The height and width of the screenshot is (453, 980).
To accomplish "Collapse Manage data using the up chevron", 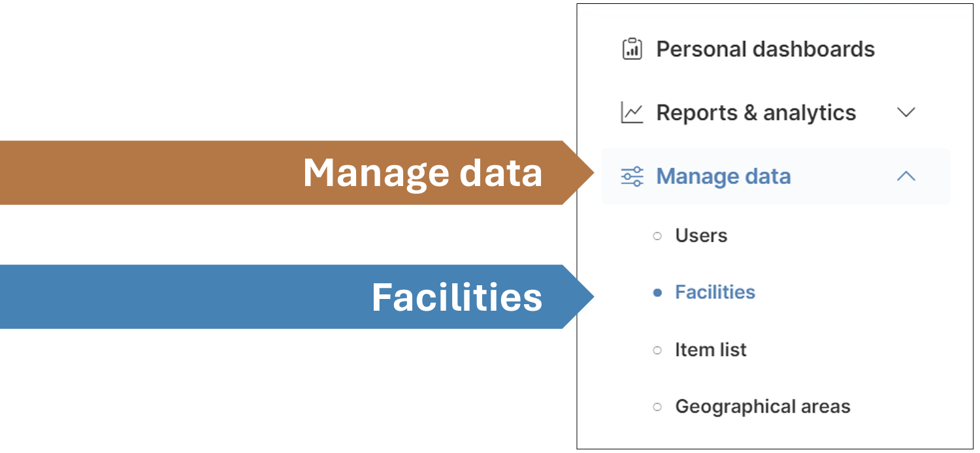I will [x=906, y=176].
